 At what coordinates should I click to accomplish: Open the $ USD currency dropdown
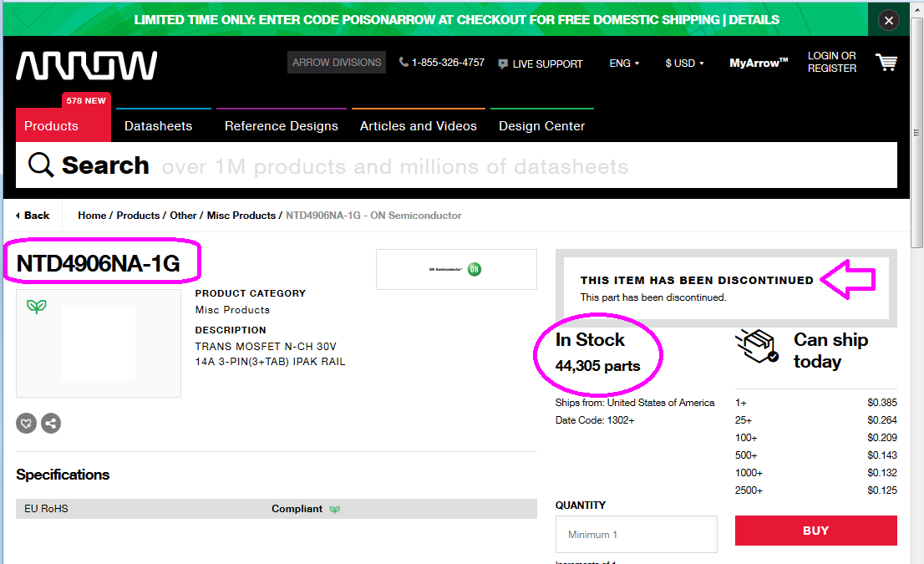pyautogui.click(x=684, y=63)
